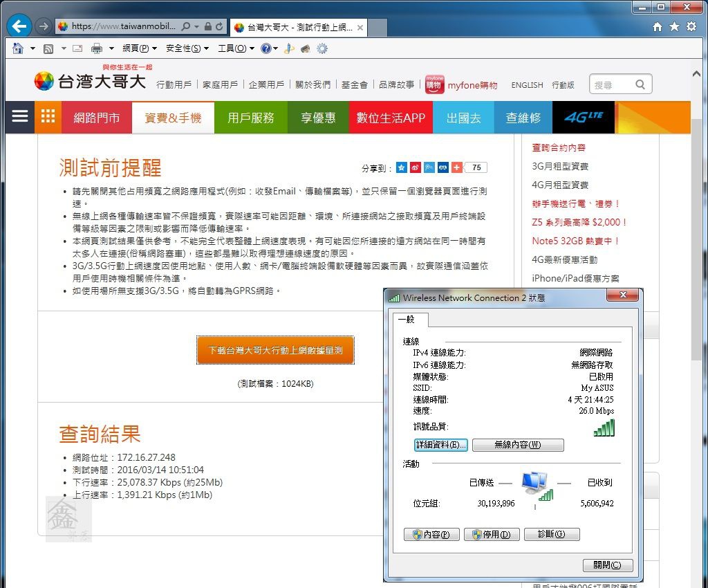Click the browser address bar URL field
This screenshot has height=588, width=708.
[x=123, y=27]
